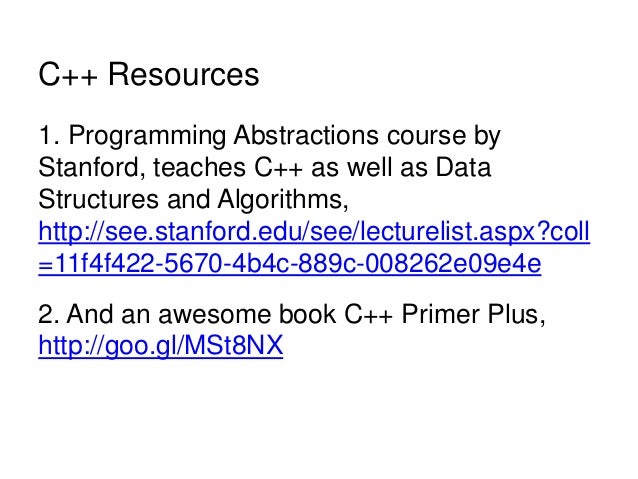Click the word "Algorithms," before the link
The height and width of the screenshot is (479, 638).
(x=283, y=200)
